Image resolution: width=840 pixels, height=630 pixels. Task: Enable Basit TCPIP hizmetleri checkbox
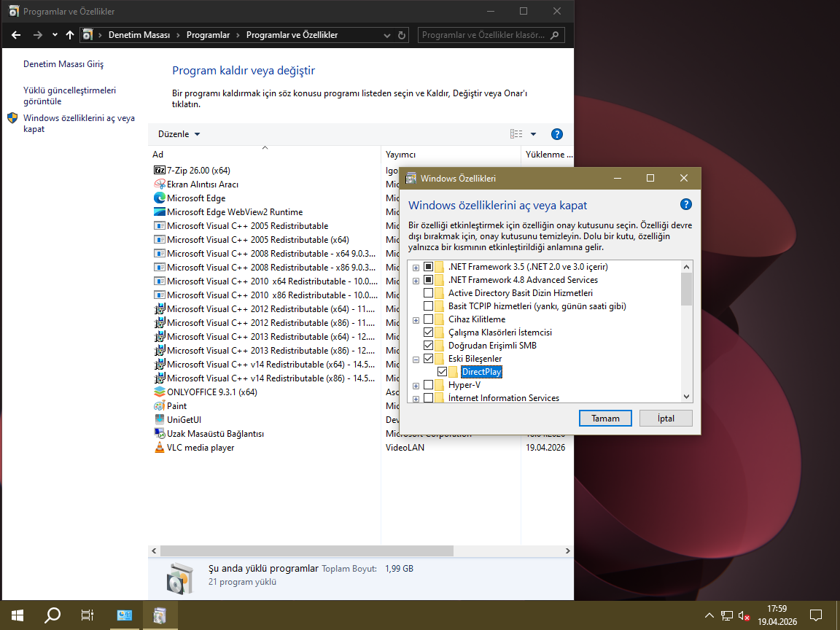coord(429,306)
